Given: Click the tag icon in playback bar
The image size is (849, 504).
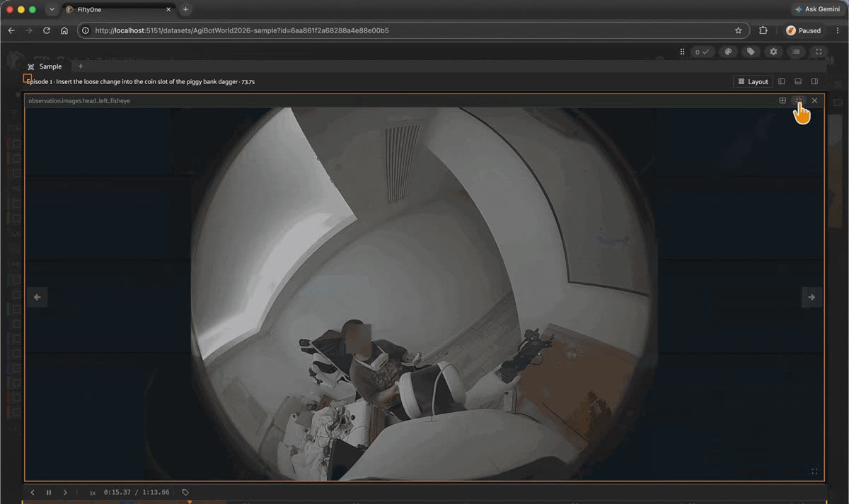Looking at the screenshot, I should [x=185, y=492].
